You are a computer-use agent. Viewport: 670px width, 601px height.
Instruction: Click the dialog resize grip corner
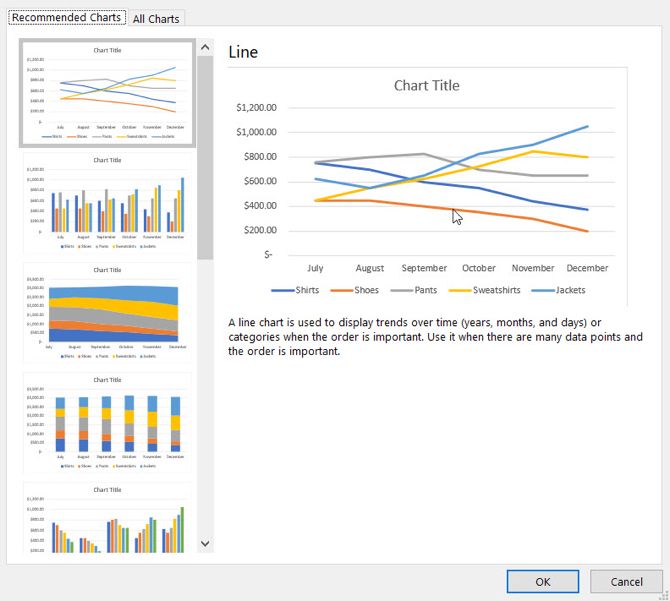coord(663,594)
